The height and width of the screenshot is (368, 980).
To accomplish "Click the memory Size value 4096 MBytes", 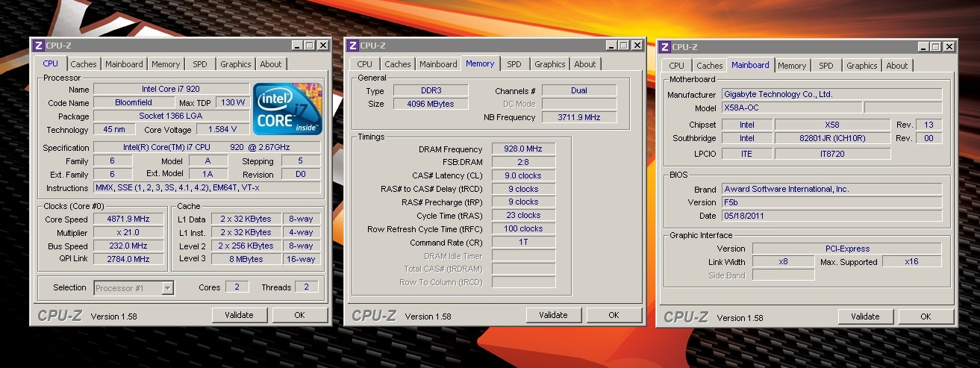I will [x=431, y=104].
